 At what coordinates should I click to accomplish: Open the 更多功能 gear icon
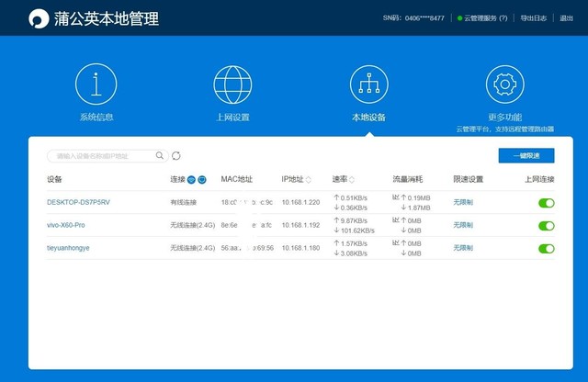click(504, 84)
